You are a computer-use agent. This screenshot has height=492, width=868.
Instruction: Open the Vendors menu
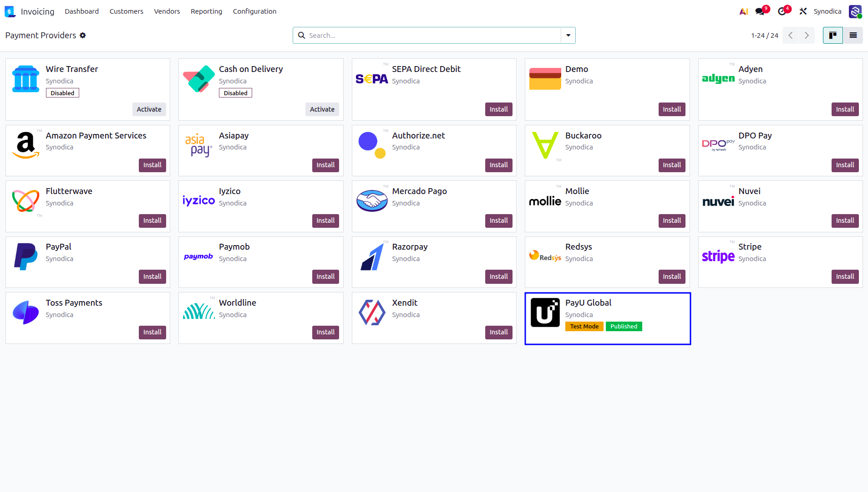167,11
